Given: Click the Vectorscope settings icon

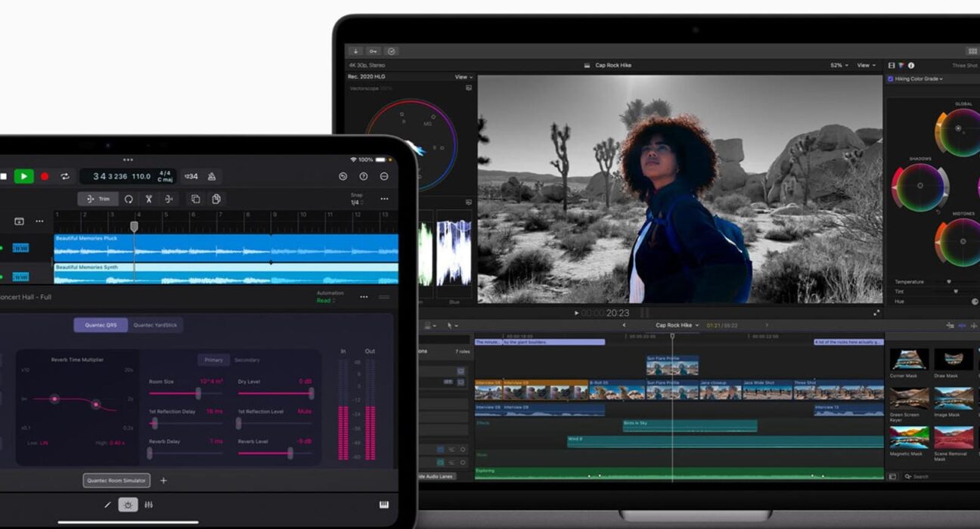Looking at the screenshot, I should 469,88.
